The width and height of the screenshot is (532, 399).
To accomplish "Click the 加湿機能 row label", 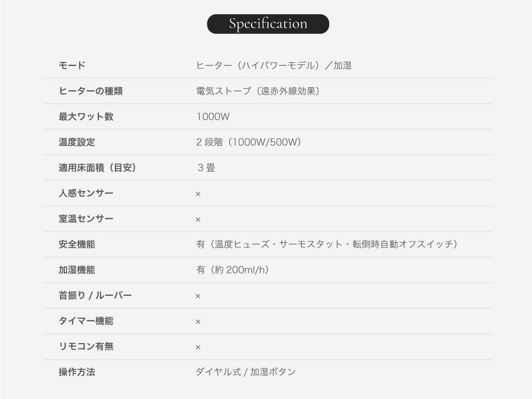I will 77,270.
